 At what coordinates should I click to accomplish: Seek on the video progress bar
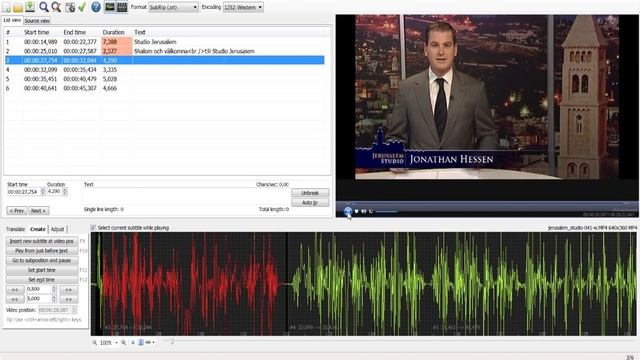click(487, 203)
